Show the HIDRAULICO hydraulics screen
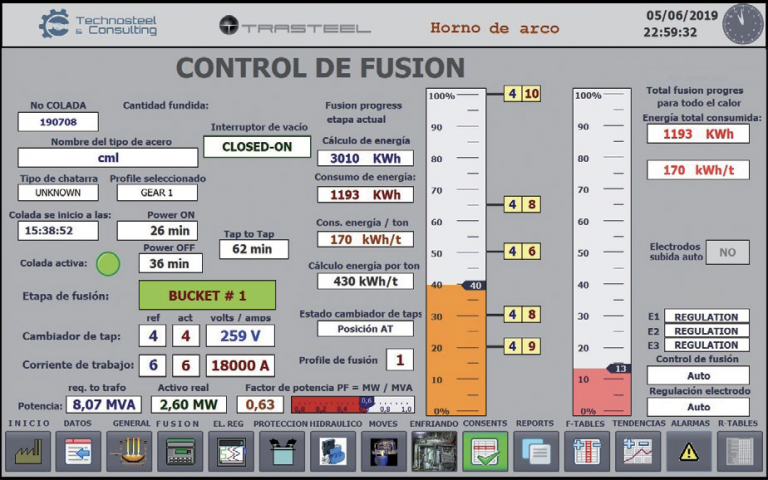Viewport: 768px width, 480px height. coord(332,451)
